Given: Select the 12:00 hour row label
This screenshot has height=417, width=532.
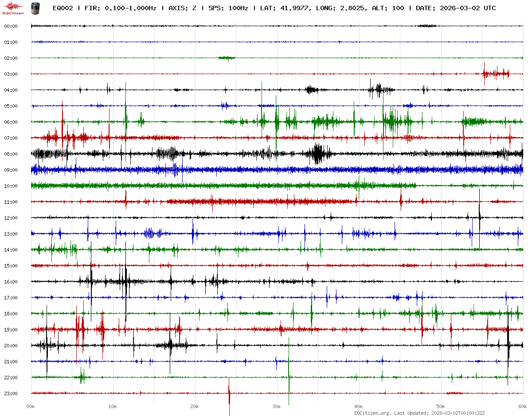Looking at the screenshot, I should point(11,218).
